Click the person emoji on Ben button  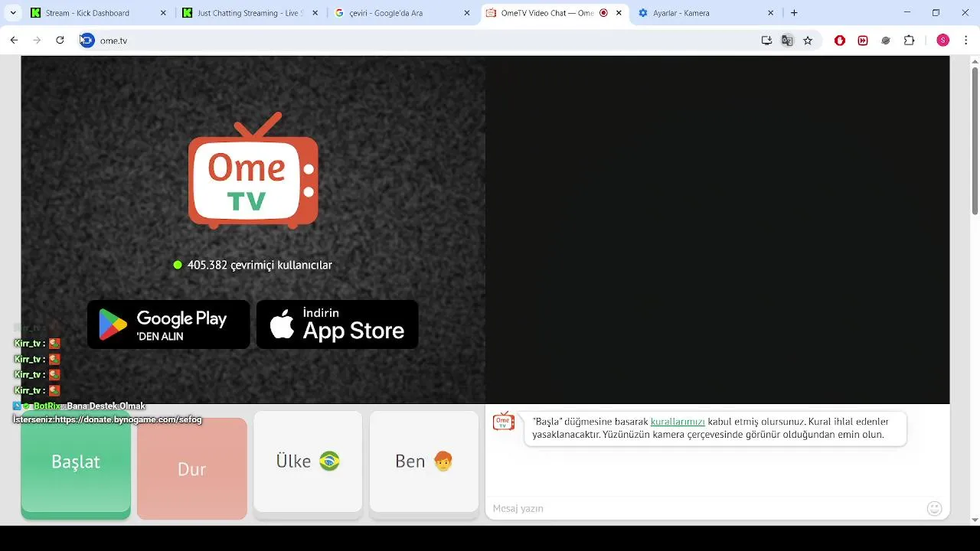point(443,461)
